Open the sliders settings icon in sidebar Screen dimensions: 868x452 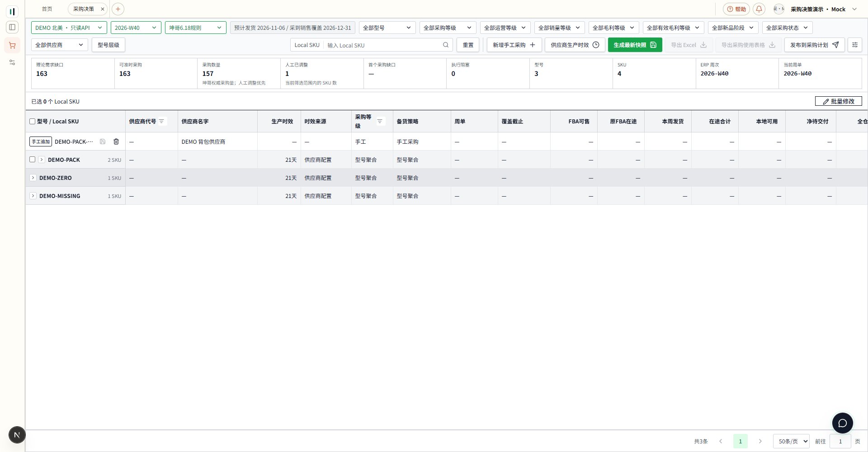coord(12,62)
